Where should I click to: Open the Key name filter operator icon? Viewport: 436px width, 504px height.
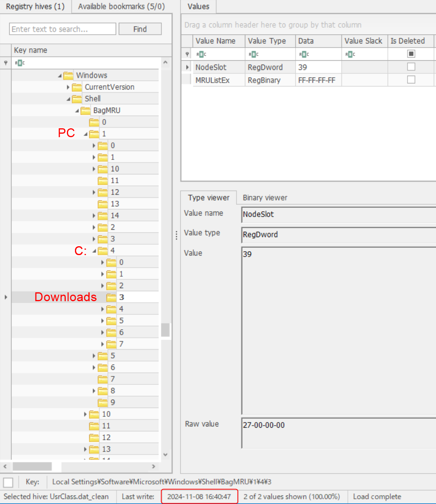coord(20,63)
